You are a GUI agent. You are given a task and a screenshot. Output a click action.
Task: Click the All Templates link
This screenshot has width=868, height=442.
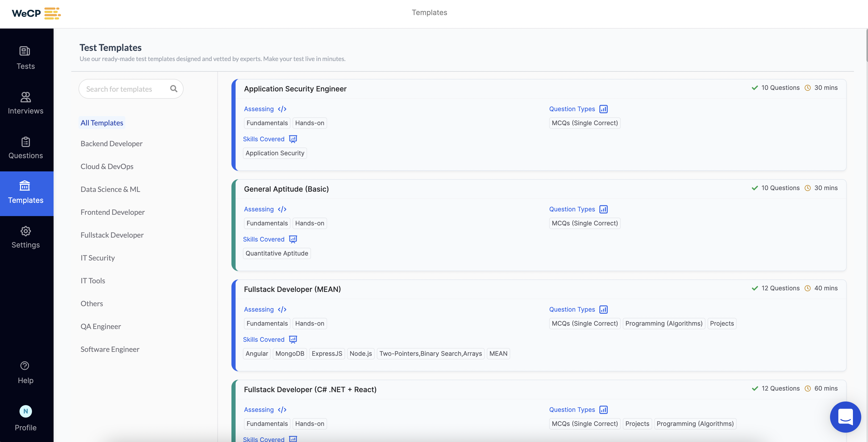click(101, 123)
